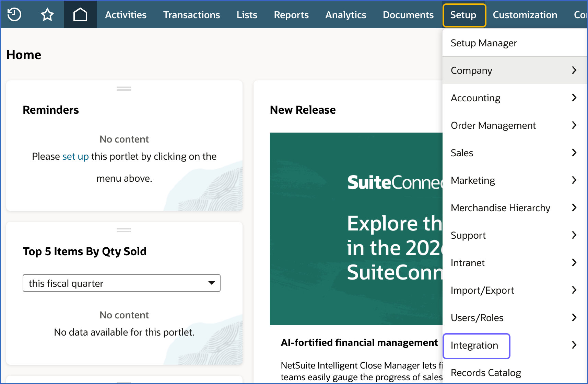This screenshot has height=384, width=588.
Task: Select the Support menu entry
Action: (515, 235)
